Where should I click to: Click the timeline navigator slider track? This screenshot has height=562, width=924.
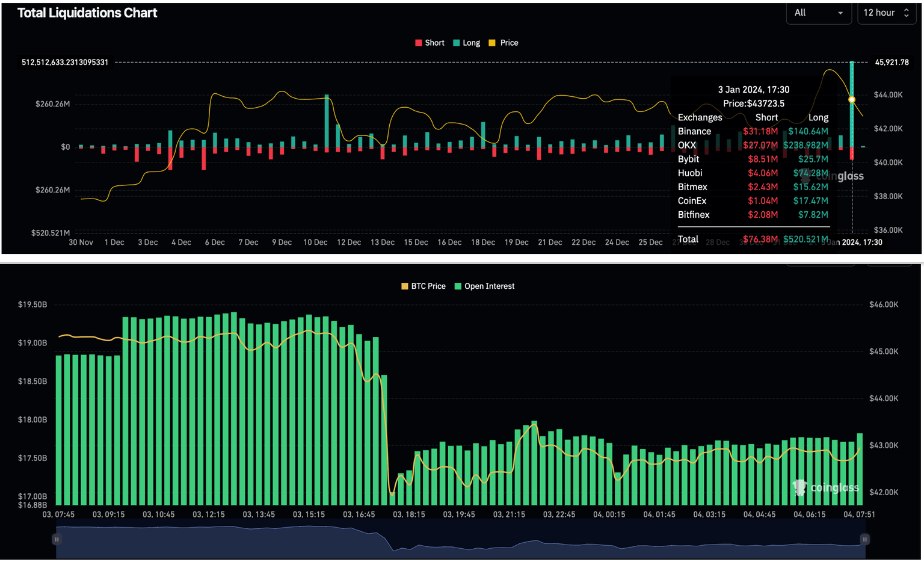pos(461,539)
